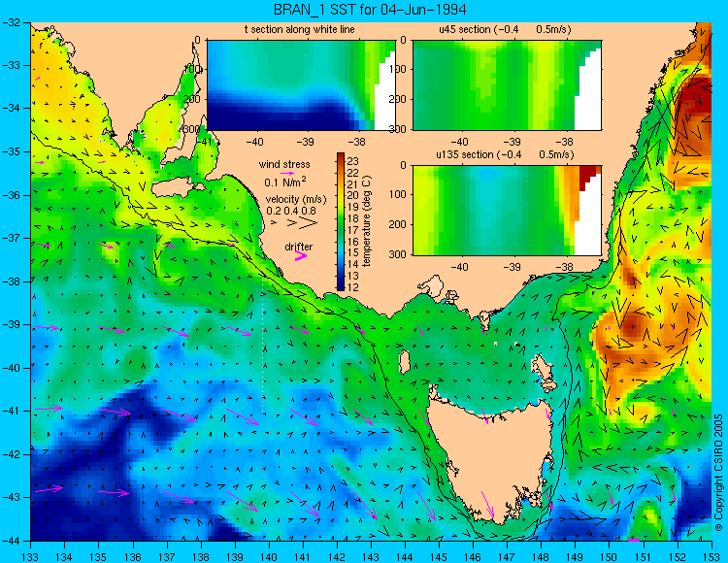728x563 pixels.
Task: Open the t section temperature inset plot
Action: coord(301,85)
